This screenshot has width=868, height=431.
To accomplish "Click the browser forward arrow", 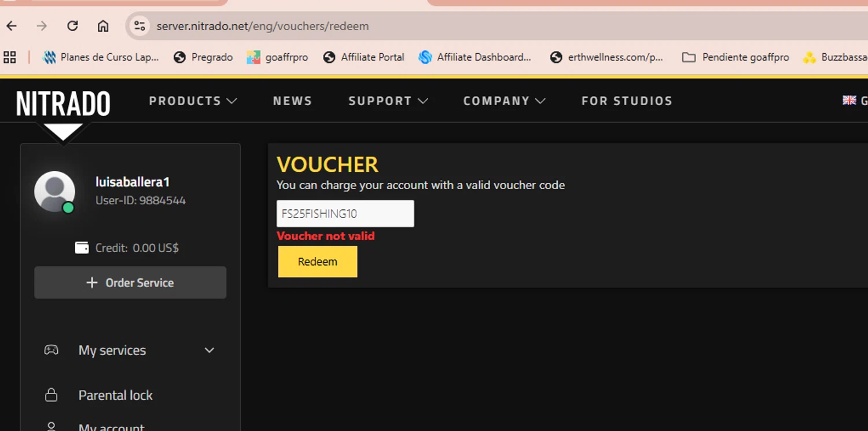I will 42,26.
